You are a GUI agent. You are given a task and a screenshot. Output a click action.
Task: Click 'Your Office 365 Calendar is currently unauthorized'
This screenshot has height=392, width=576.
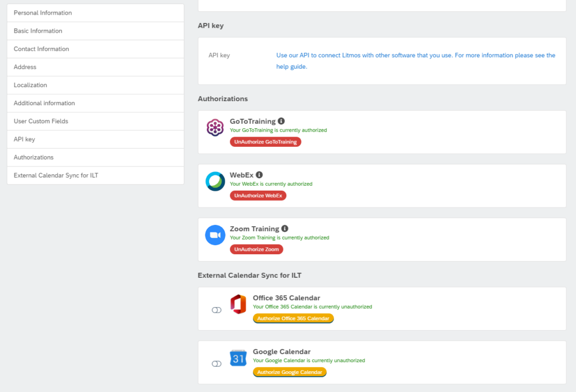(x=313, y=307)
